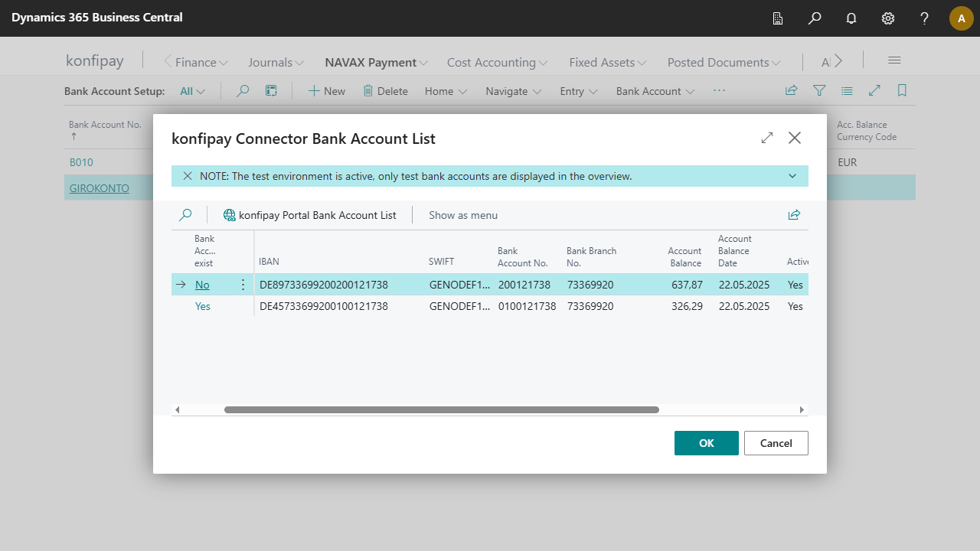Expand the Bank Account action menu

655,91
